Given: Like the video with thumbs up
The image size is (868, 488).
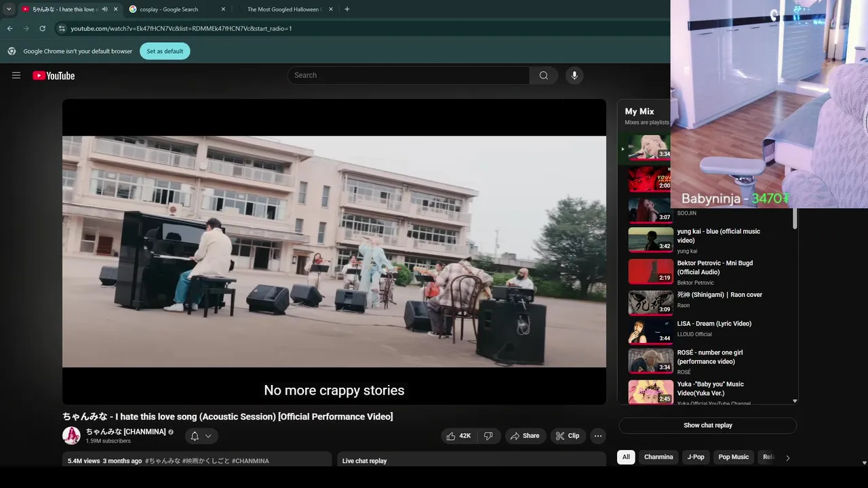Looking at the screenshot, I should [459, 436].
